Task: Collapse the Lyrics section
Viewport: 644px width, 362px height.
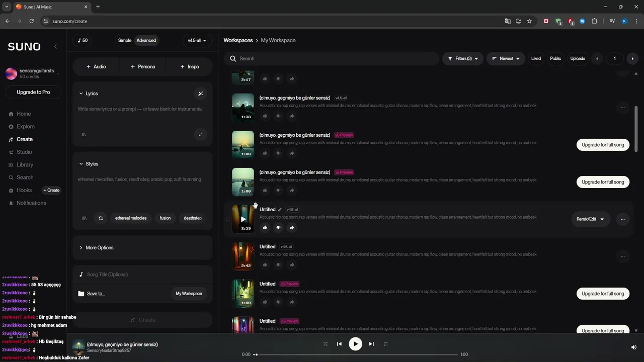Action: coord(89,94)
